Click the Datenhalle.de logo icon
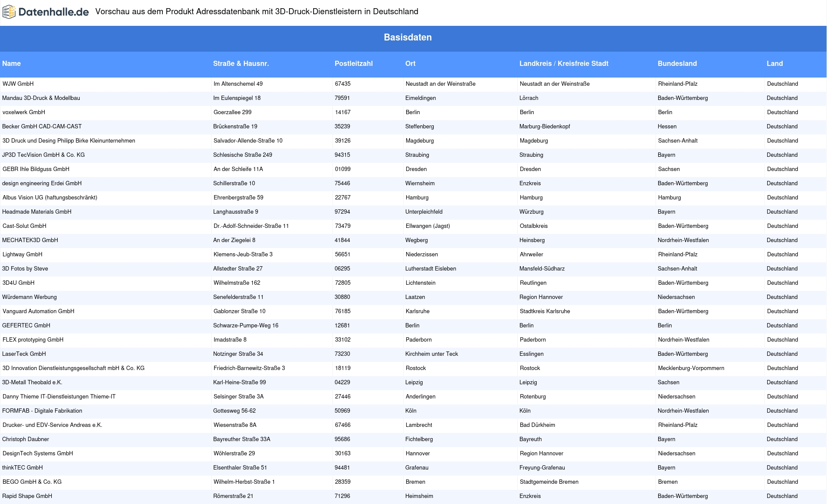 9,12
